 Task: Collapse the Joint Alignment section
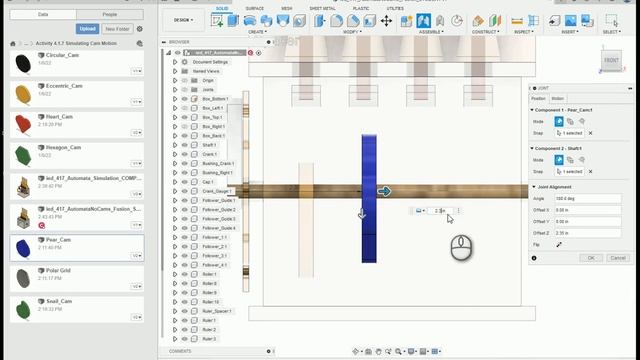point(533,187)
